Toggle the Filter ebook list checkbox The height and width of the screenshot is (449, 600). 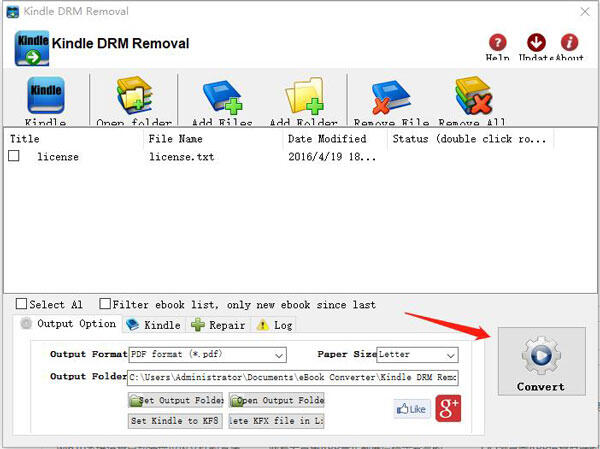click(104, 304)
